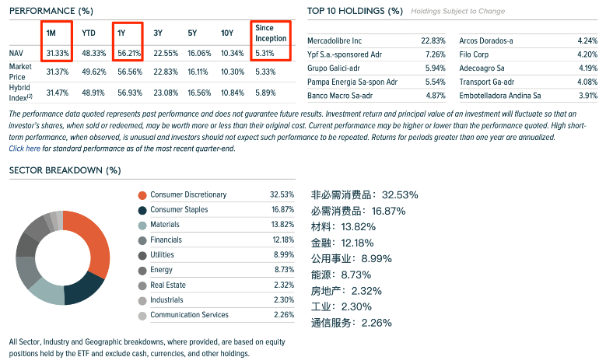Click the Ypf S.a.-sponsored Adr holding
Viewport: 606px width, 364px height.
pyautogui.click(x=345, y=54)
